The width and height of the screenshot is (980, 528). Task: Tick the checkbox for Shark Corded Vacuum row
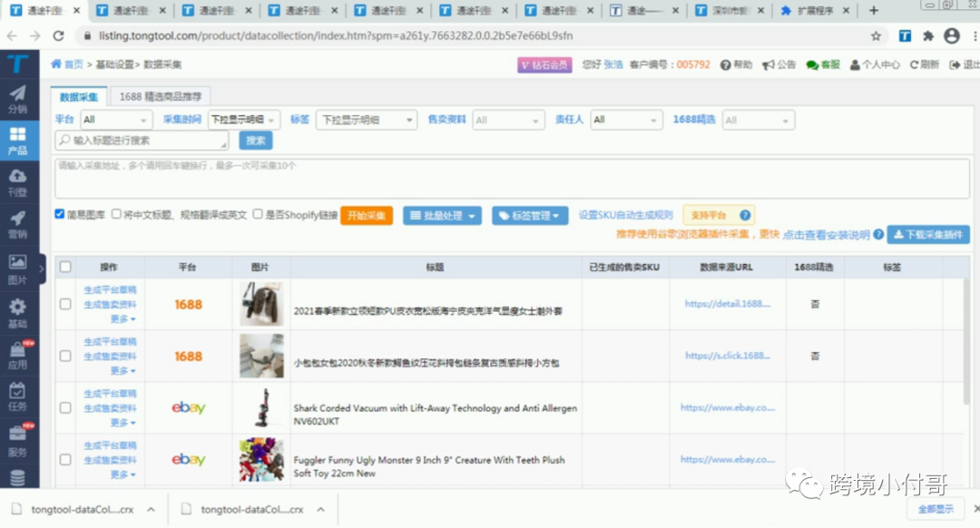click(x=65, y=408)
